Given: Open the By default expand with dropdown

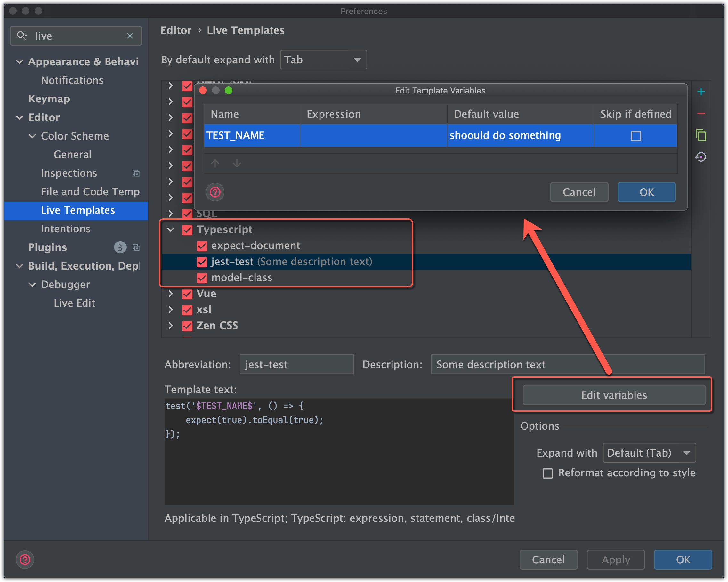Looking at the screenshot, I should (x=323, y=60).
